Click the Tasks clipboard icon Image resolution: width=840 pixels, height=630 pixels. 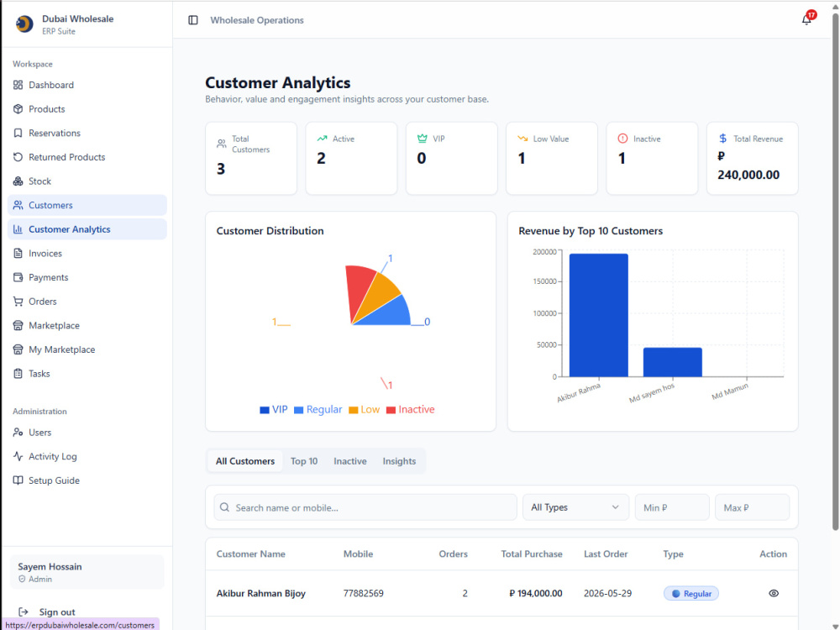[x=18, y=374]
